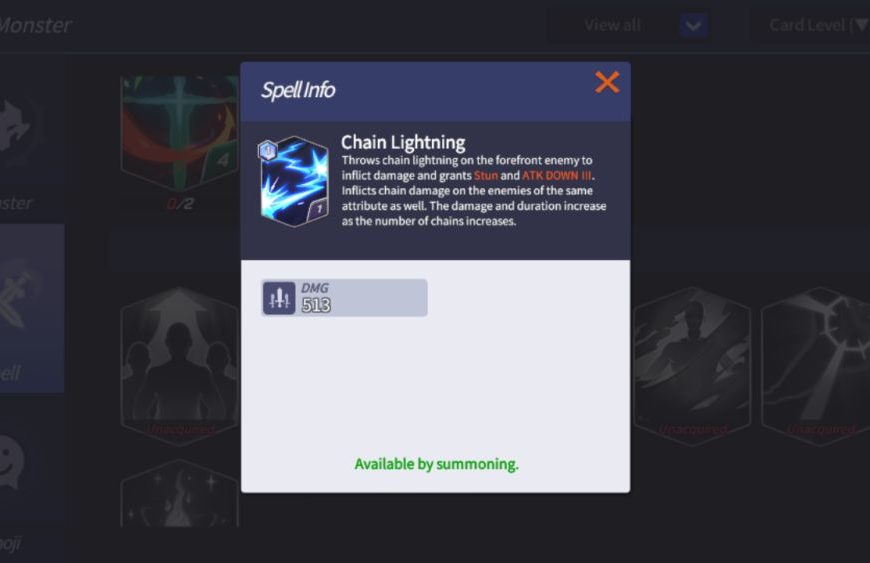Click the Available by summoning text
The height and width of the screenshot is (563, 870).
click(x=436, y=464)
